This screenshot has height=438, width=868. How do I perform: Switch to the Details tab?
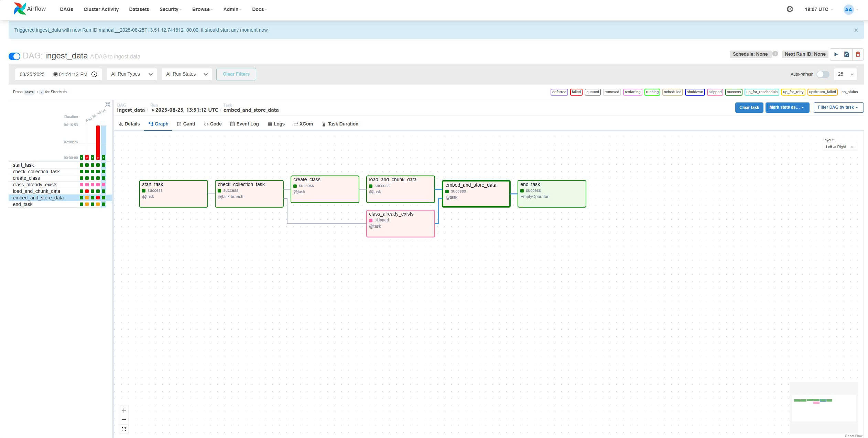pyautogui.click(x=129, y=124)
